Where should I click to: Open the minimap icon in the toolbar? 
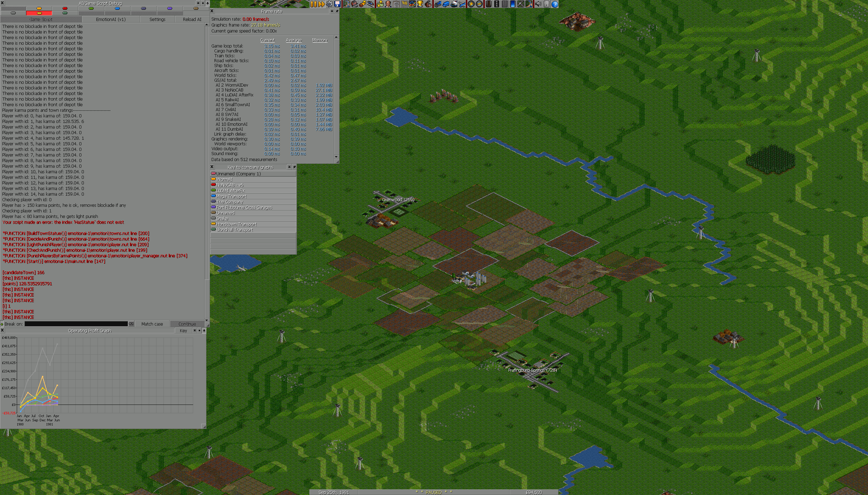click(x=347, y=4)
